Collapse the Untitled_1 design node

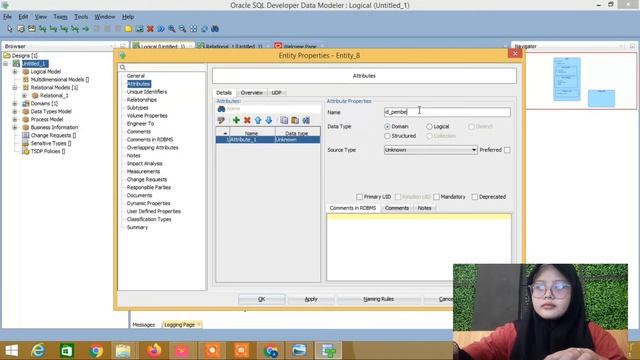point(6,64)
